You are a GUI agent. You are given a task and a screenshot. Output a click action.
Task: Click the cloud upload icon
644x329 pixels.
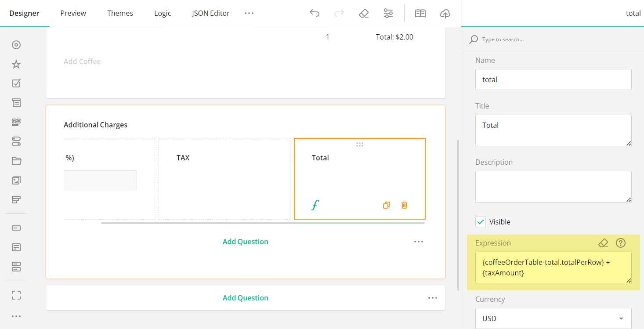point(445,14)
